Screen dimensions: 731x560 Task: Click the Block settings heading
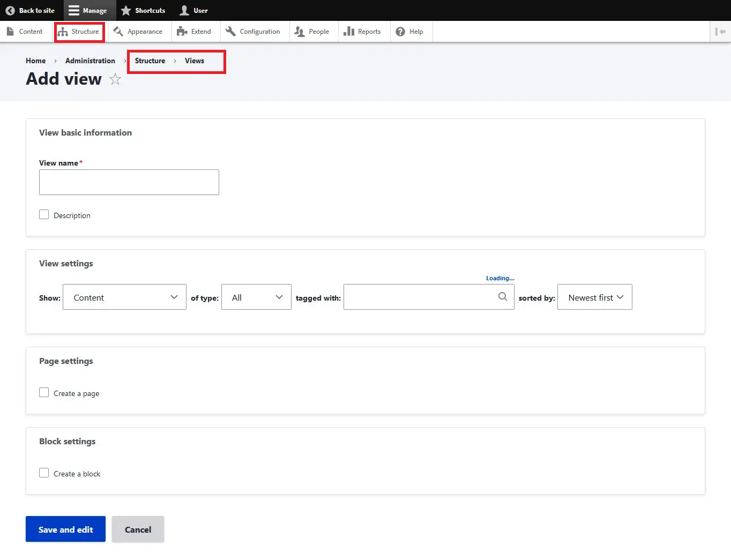click(x=67, y=441)
